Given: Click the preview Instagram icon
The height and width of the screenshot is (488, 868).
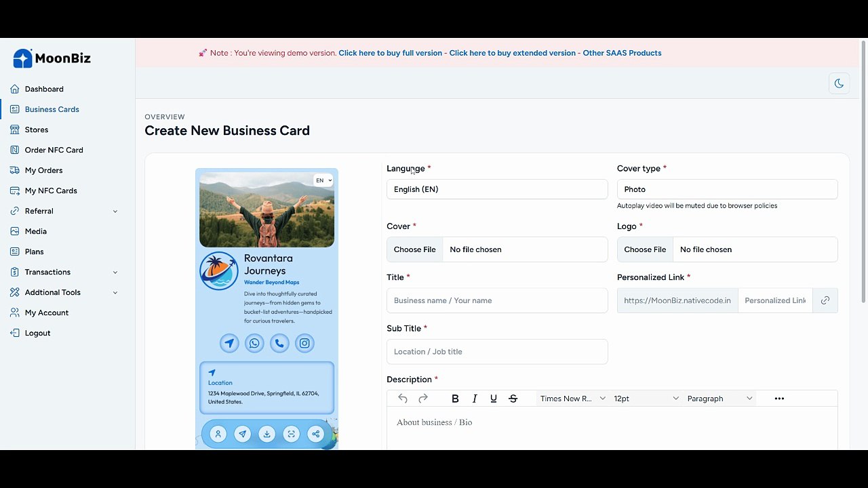Looking at the screenshot, I should [304, 343].
